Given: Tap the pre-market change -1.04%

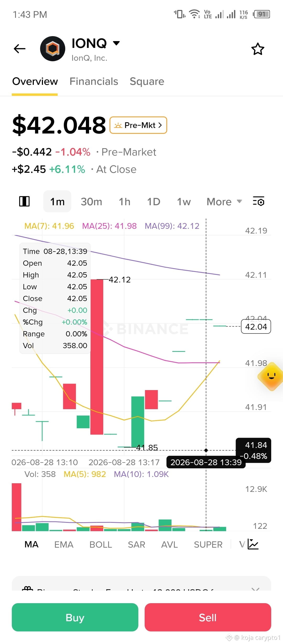Looking at the screenshot, I should tap(73, 152).
